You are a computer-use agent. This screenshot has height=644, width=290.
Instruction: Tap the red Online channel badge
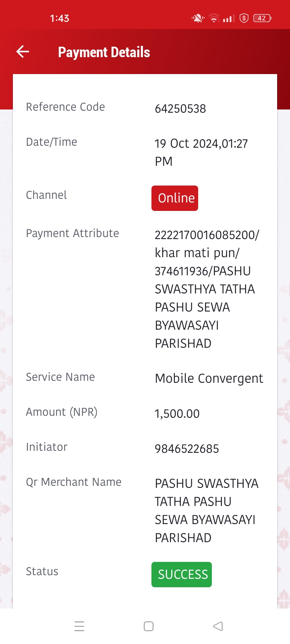tap(175, 198)
